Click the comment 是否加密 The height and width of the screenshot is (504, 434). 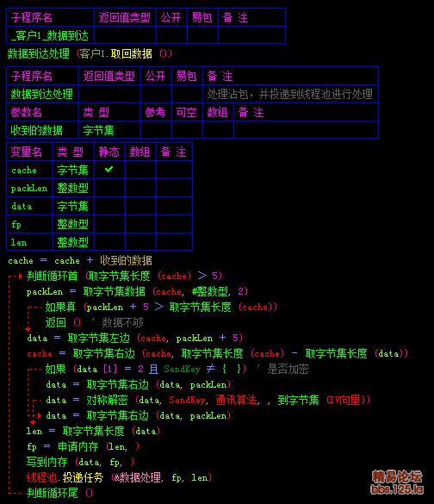pyautogui.click(x=288, y=369)
